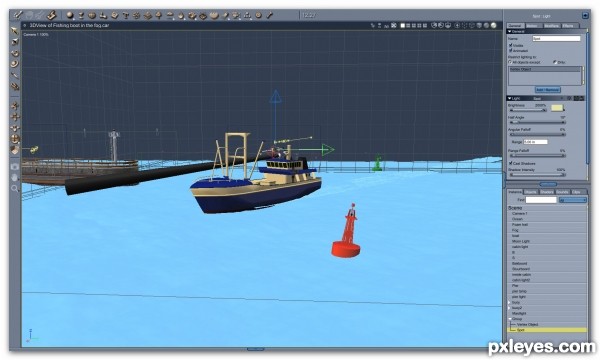Screen dimensions: 600x360
Task: Open the Shaders tab in lower panel
Action: click(x=546, y=192)
